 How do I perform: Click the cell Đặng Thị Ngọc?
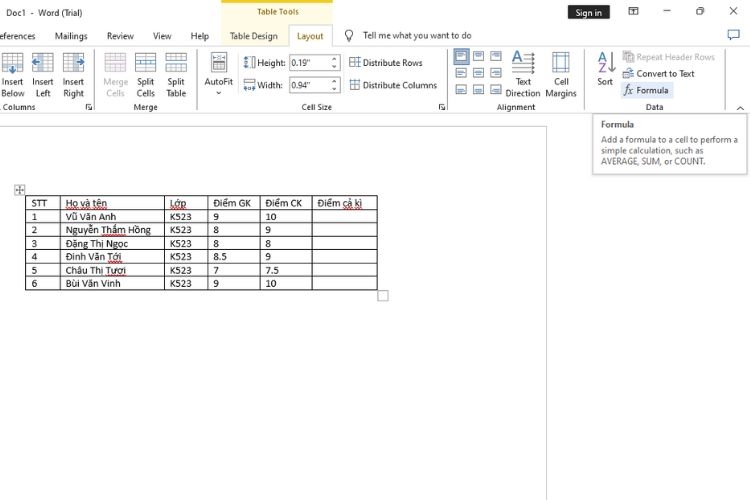click(112, 244)
